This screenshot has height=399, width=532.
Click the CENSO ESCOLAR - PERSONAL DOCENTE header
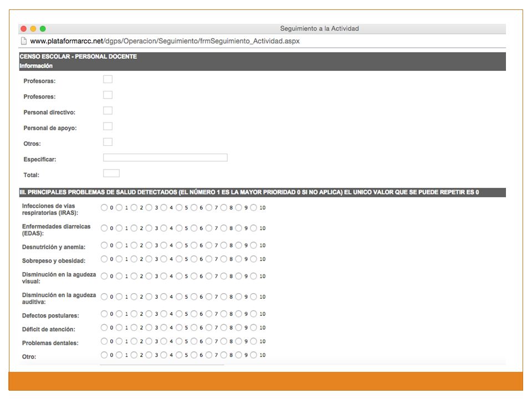(x=78, y=57)
